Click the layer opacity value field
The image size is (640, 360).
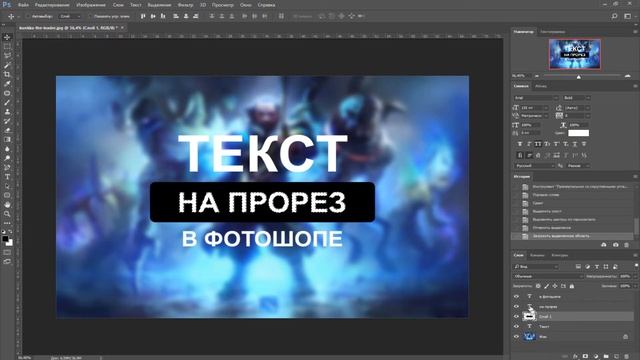coord(624,276)
